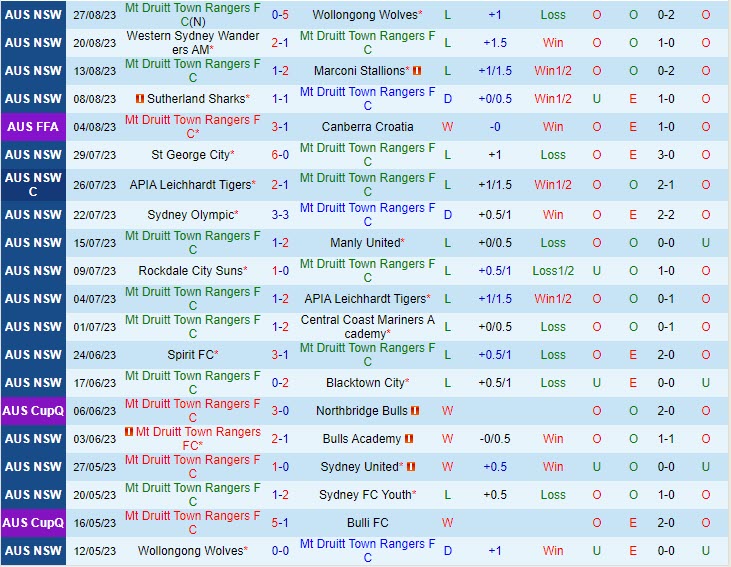Select AUS NSW league label on 27/08/23
731x567 pixels.
(x=33, y=15)
